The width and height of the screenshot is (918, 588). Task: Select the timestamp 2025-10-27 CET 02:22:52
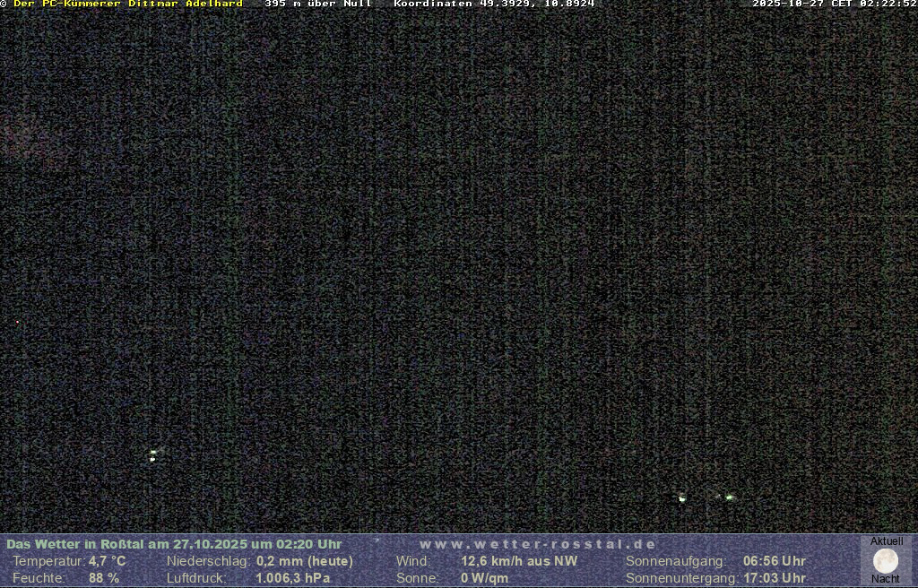pos(834,4)
